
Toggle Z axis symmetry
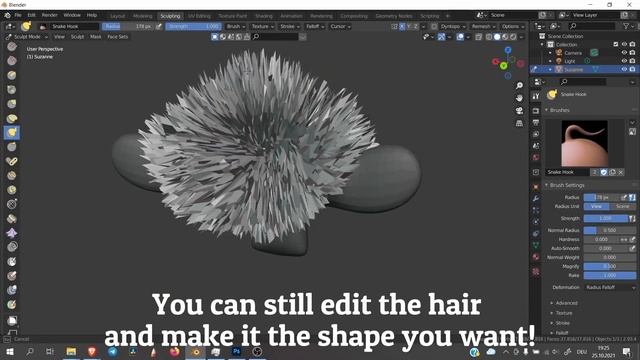point(416,27)
